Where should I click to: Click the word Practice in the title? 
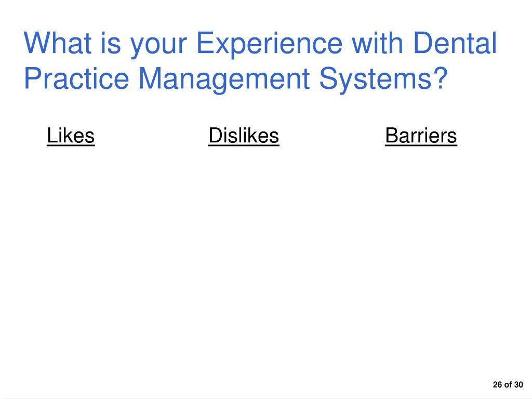click(76, 78)
